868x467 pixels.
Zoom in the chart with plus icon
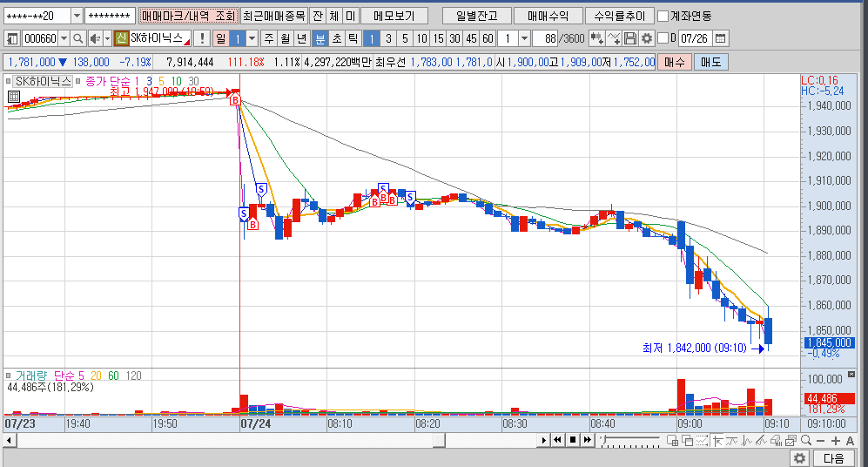[x=835, y=440]
